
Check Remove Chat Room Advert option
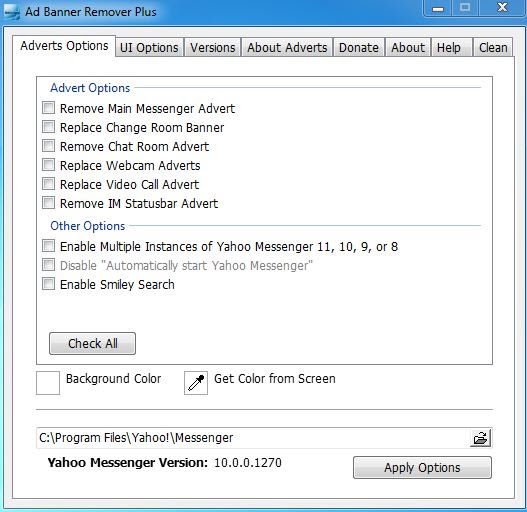coord(48,146)
